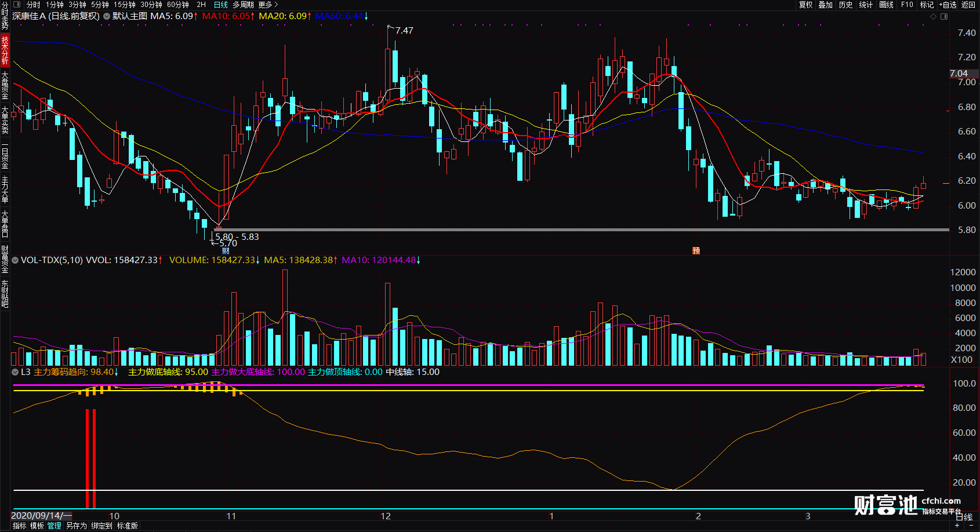Switch to 15分钟 timeframe

pyautogui.click(x=124, y=5)
